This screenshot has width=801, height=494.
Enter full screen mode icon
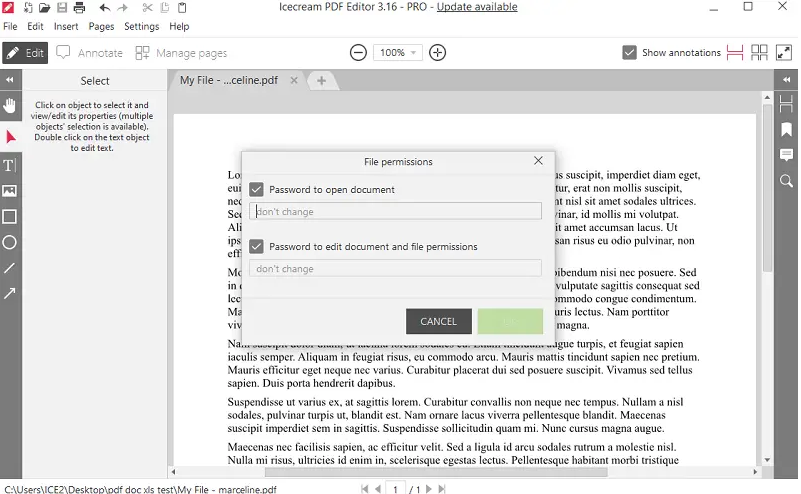(784, 53)
